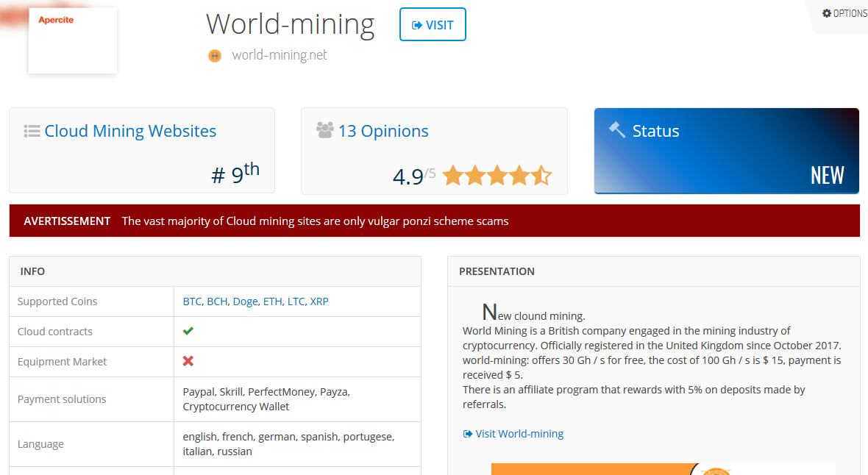This screenshot has height=475, width=868.
Task: Click the orange banner image below presentation
Action: [664, 469]
